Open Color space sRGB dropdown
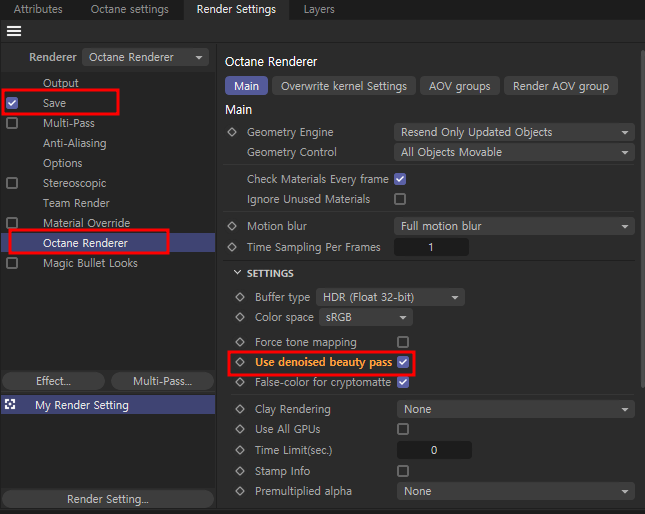Image resolution: width=645 pixels, height=514 pixels. click(x=366, y=317)
